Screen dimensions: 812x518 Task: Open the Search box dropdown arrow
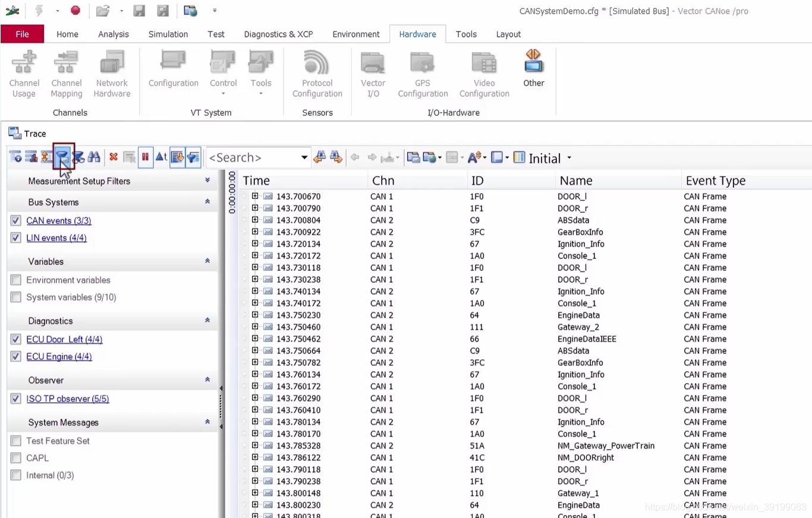click(x=304, y=157)
